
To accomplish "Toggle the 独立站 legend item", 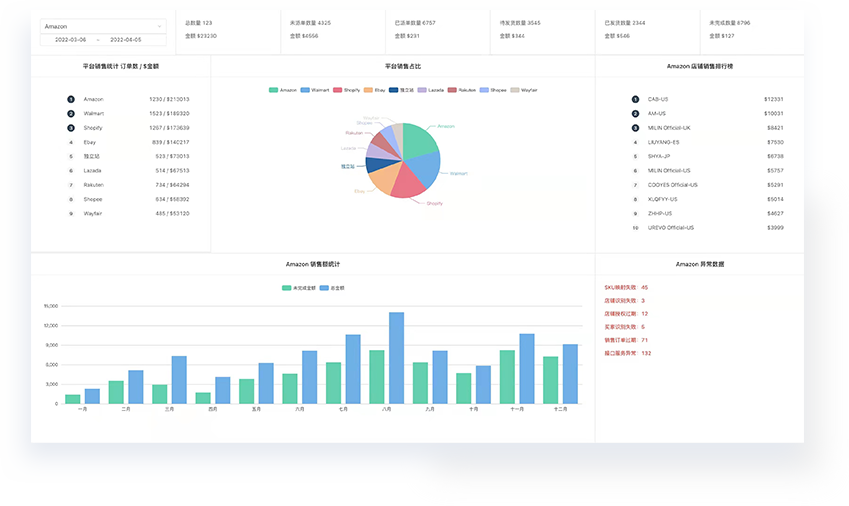I will 401,90.
